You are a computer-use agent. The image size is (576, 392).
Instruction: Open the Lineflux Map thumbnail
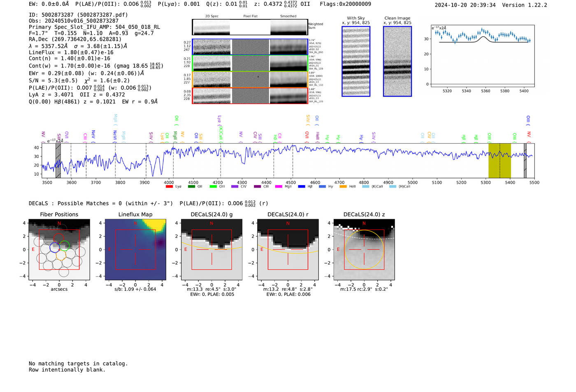click(135, 250)
